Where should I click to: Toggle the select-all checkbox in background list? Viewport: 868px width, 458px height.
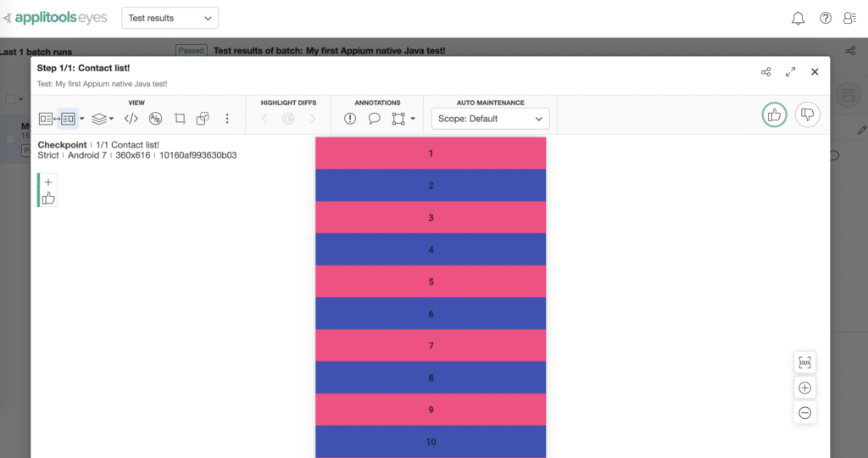(x=10, y=99)
